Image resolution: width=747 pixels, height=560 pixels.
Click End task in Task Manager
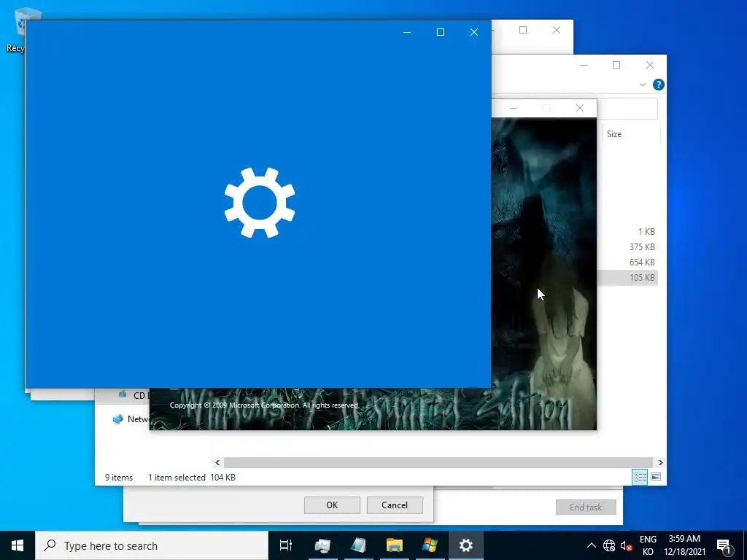pyautogui.click(x=586, y=507)
